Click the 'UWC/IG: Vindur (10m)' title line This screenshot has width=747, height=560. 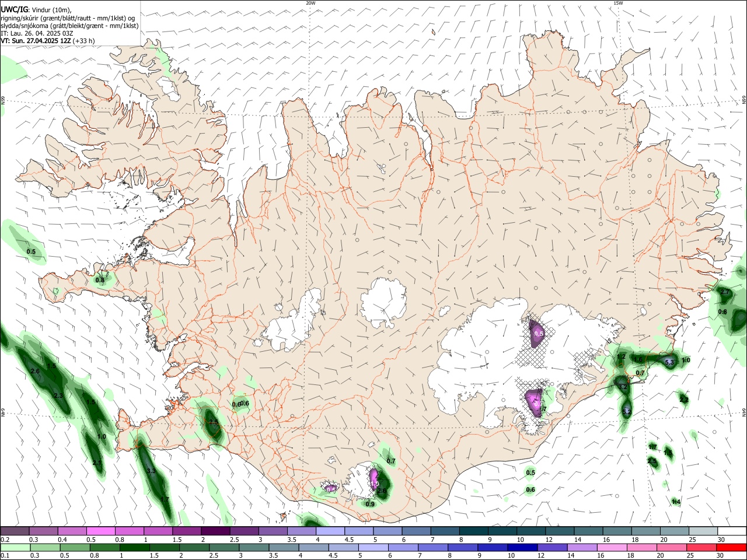click(36, 10)
